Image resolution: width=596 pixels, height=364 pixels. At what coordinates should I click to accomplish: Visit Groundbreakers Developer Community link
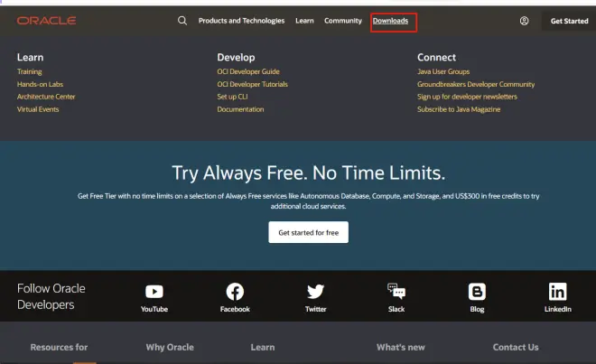click(476, 84)
